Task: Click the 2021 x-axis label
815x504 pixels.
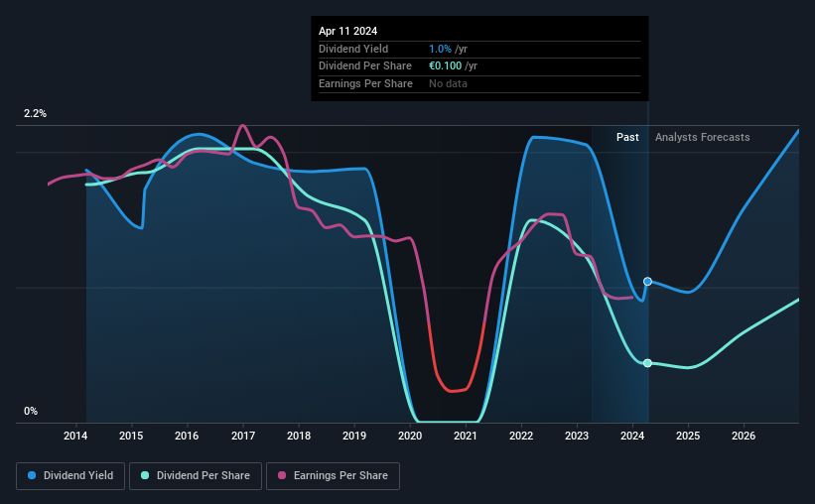Action: pyautogui.click(x=466, y=436)
